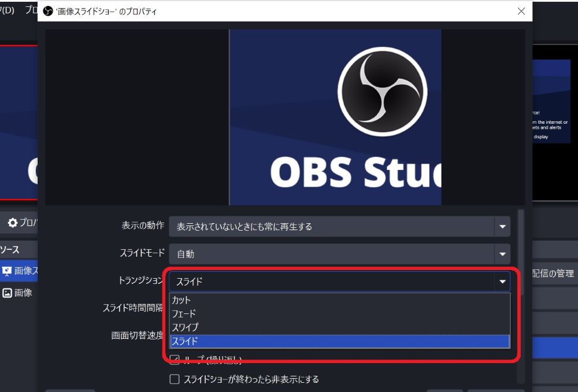The width and height of the screenshot is (578, 392).
Task: Click the スライドモード label
Action: [x=142, y=253]
